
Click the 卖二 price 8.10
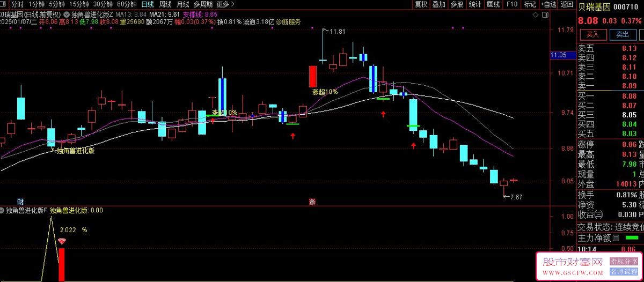tap(629, 77)
